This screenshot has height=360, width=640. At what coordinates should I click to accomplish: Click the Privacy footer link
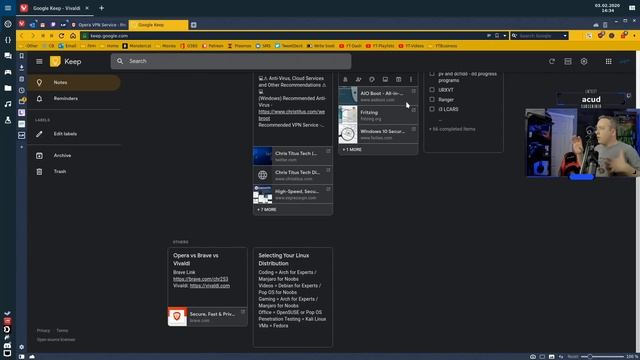pos(43,330)
